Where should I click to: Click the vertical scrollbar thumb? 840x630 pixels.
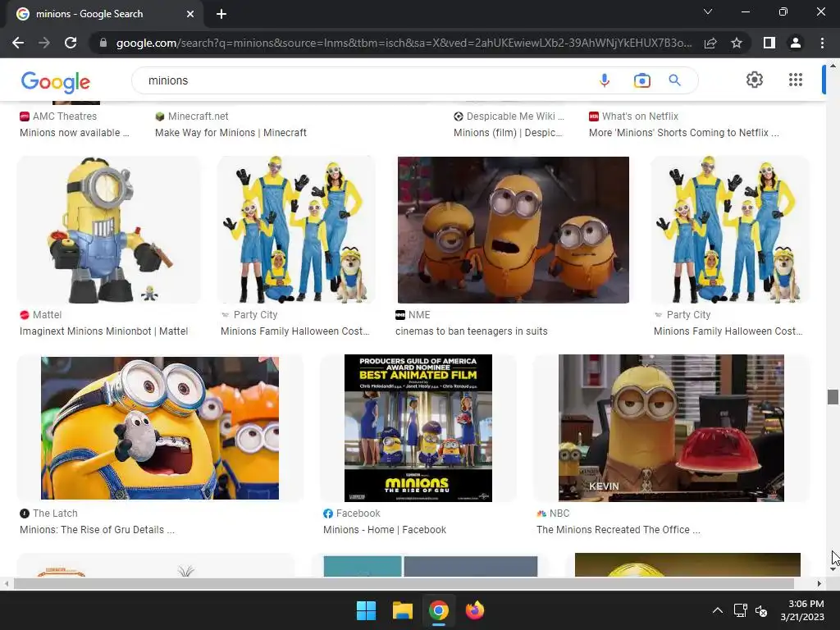[x=833, y=397]
